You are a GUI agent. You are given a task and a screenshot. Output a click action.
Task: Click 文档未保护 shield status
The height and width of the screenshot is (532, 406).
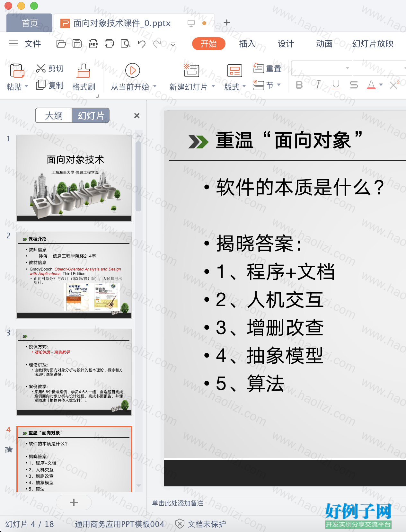pyautogui.click(x=201, y=524)
